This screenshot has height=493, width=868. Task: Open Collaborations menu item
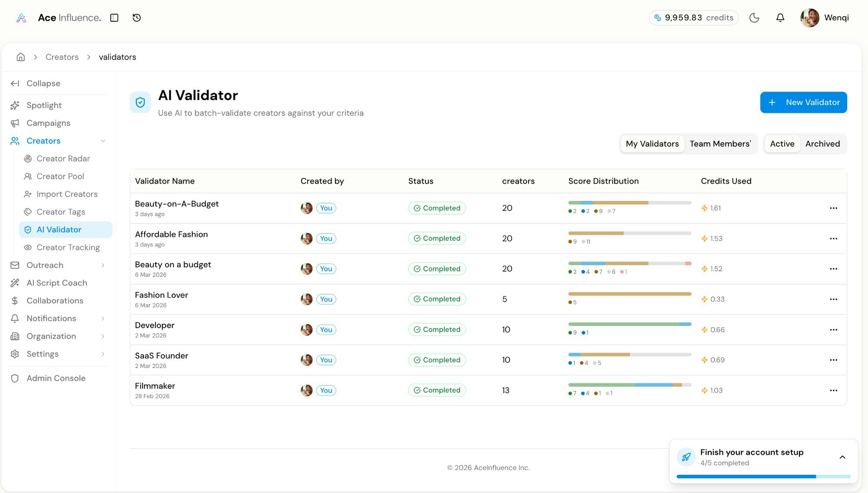point(55,301)
